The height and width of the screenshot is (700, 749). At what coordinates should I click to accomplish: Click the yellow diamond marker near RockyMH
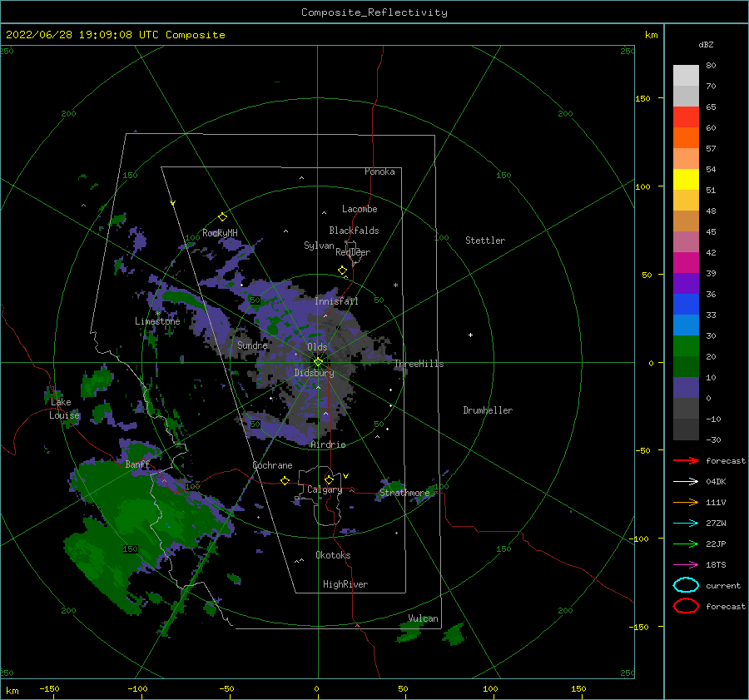tap(222, 217)
